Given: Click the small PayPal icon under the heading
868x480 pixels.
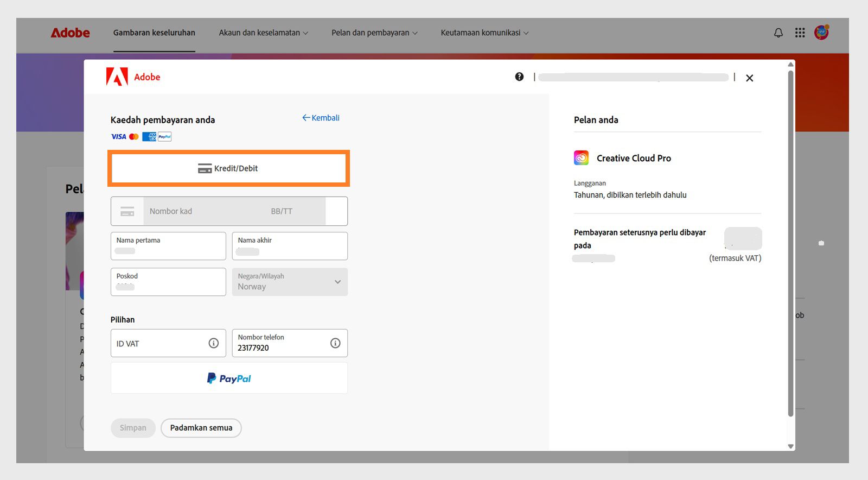Looking at the screenshot, I should pos(165,137).
